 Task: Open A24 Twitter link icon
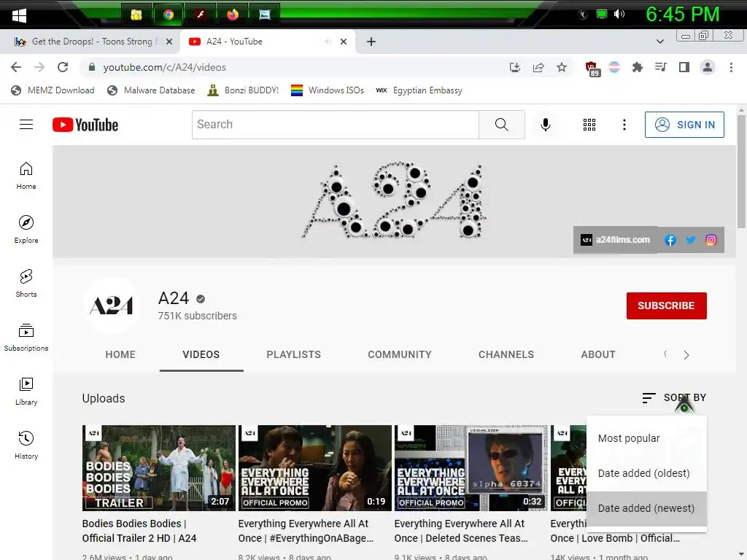691,240
